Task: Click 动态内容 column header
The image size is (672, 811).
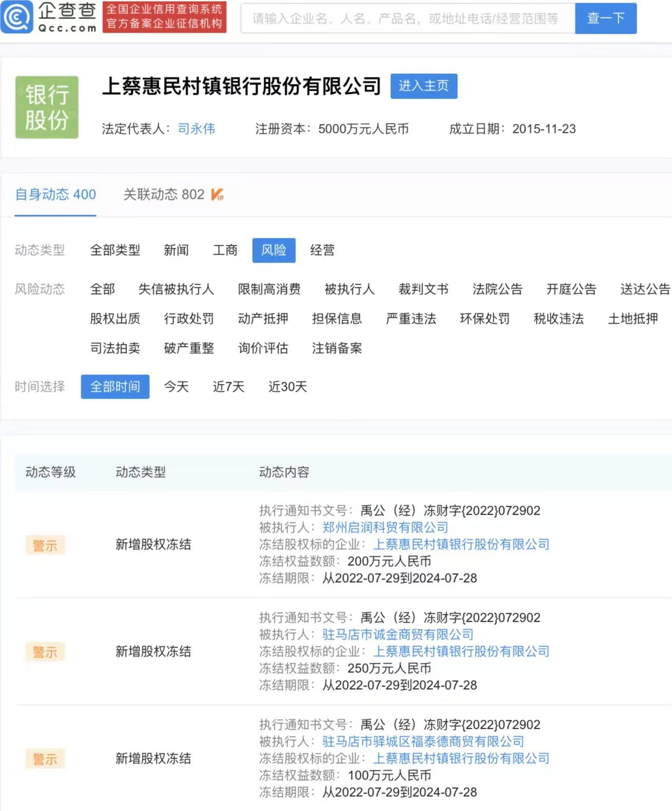Action: [284, 472]
